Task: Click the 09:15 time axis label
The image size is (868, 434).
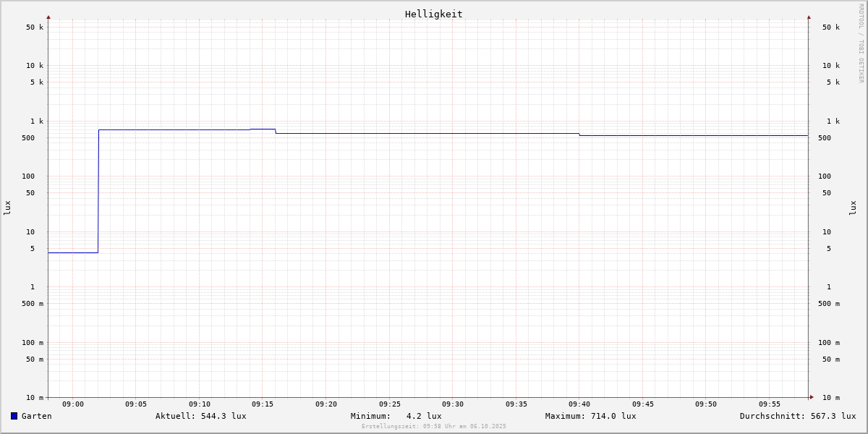Action: [x=263, y=404]
